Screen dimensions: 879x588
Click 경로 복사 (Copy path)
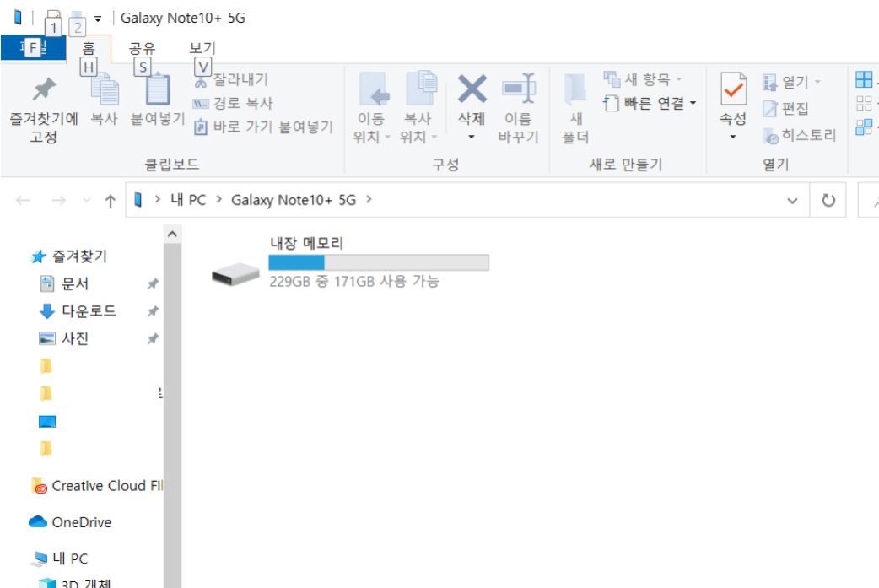233,103
